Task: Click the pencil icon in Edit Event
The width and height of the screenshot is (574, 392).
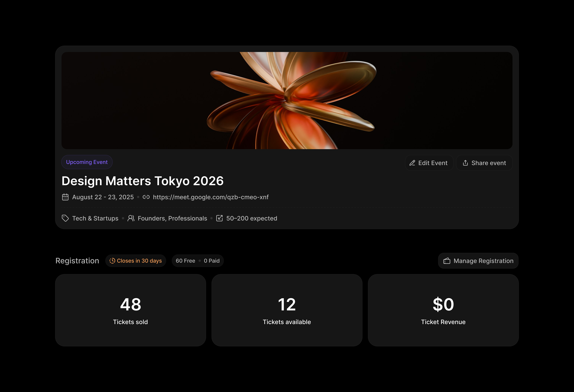Action: pyautogui.click(x=412, y=163)
